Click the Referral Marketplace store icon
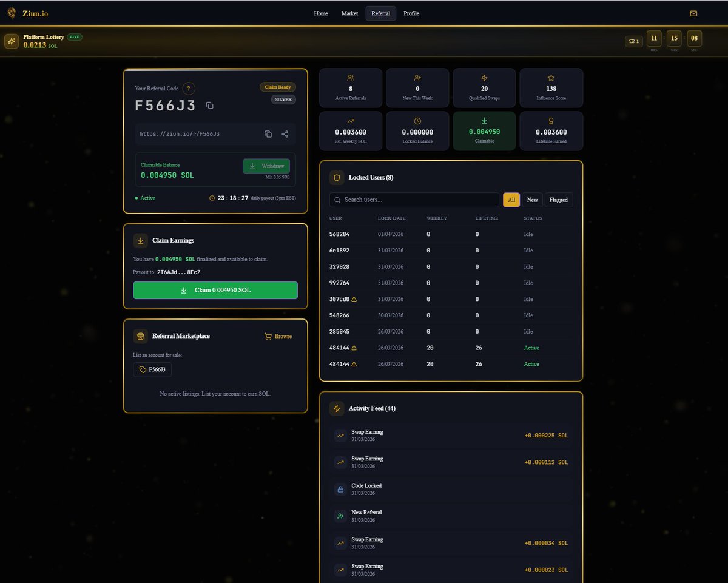728x583 pixels. click(x=140, y=336)
